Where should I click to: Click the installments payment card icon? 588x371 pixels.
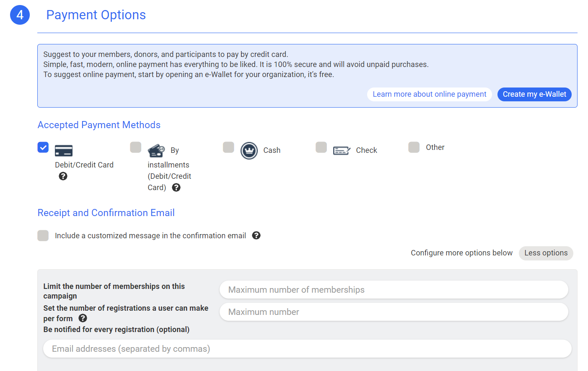coord(156,151)
